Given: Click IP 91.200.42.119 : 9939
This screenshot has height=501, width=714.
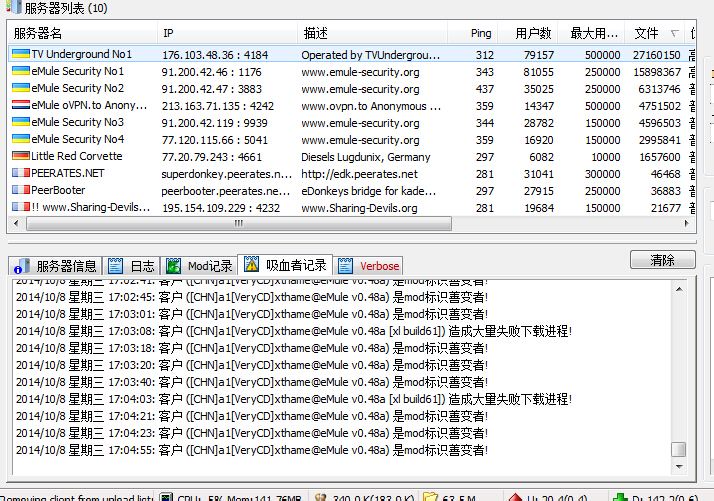Looking at the screenshot, I should 214,123.
